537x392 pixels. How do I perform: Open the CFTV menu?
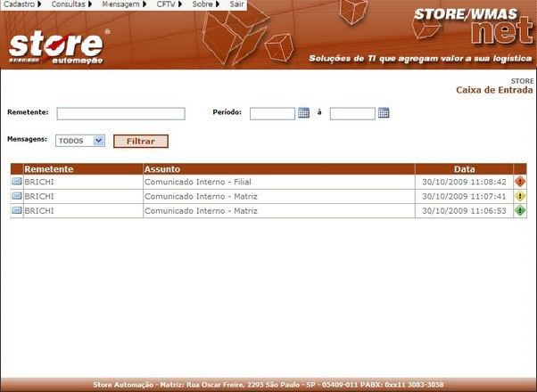(x=169, y=5)
